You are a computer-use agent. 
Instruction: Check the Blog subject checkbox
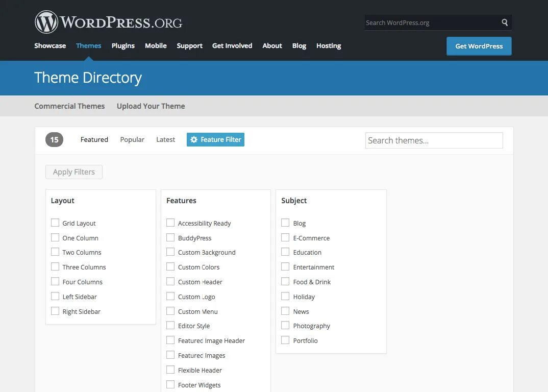pyautogui.click(x=285, y=223)
